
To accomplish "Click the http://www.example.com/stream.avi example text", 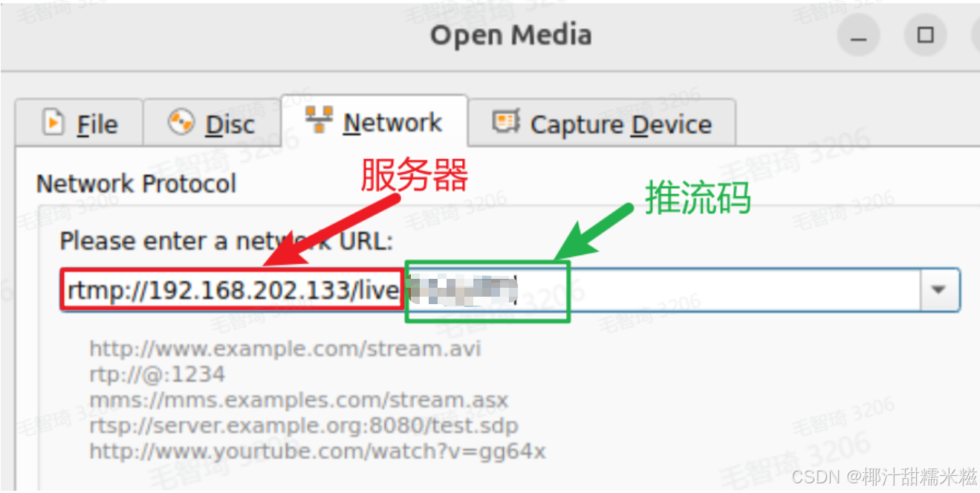I will coord(285,348).
